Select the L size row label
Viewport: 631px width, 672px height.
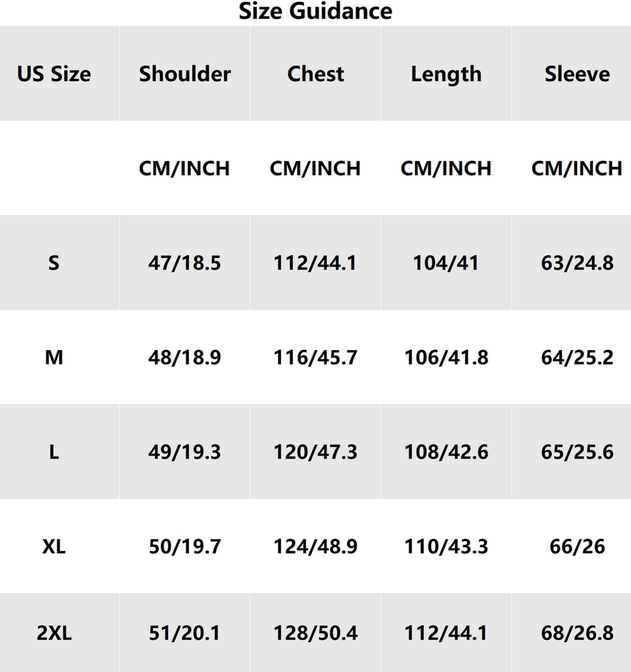pyautogui.click(x=54, y=452)
